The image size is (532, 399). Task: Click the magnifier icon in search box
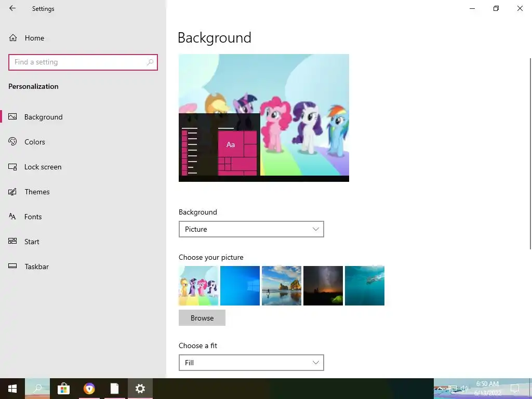(150, 62)
